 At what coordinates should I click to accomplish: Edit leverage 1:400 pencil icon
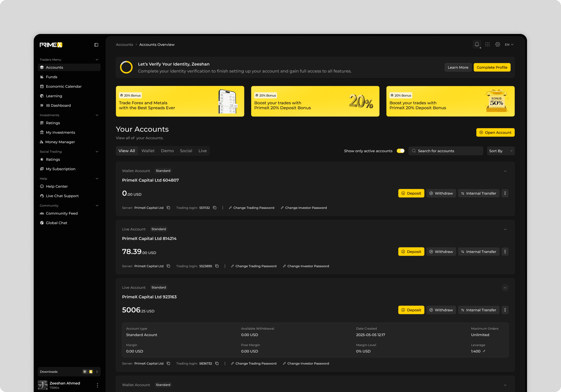pyautogui.click(x=484, y=351)
